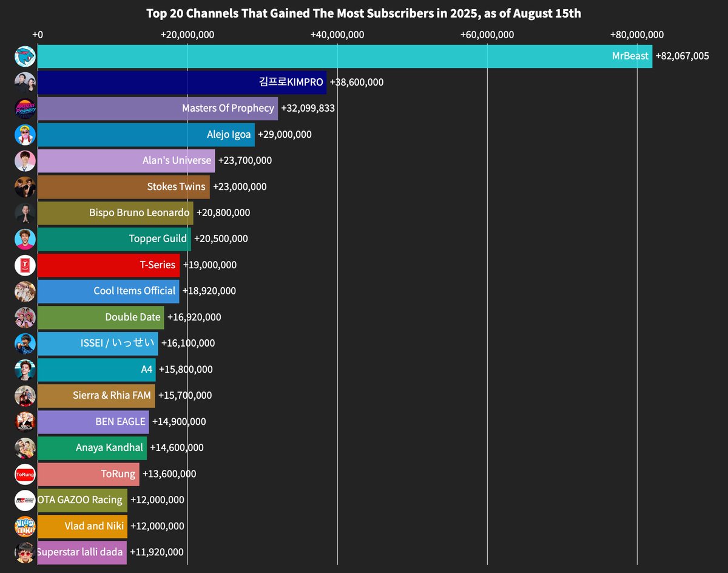Click the Bispo Bruno Leonardo avatar
The height and width of the screenshot is (573, 728).
pos(25,213)
